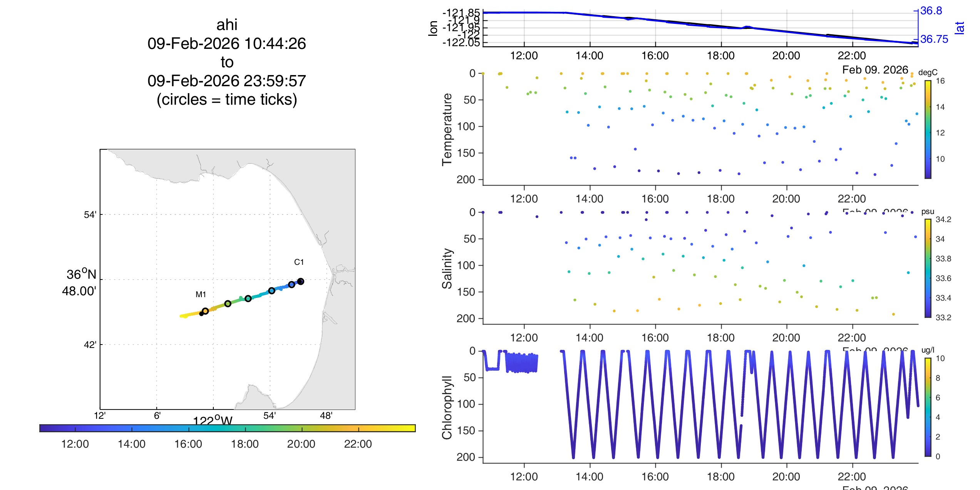This screenshot has width=980, height=490.
Task: Click the Salinity psu colorbar
Action: coord(928,268)
